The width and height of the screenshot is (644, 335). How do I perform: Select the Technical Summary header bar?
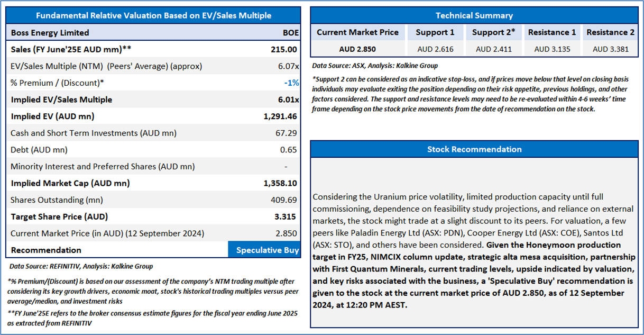tap(474, 16)
